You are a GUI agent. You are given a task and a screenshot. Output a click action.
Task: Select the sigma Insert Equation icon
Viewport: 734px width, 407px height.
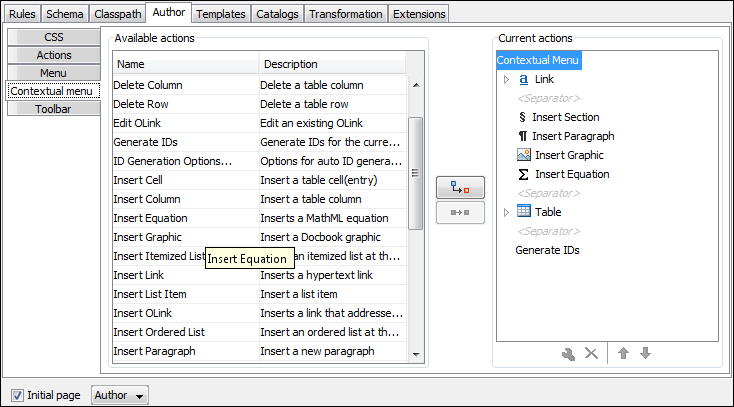(523, 174)
